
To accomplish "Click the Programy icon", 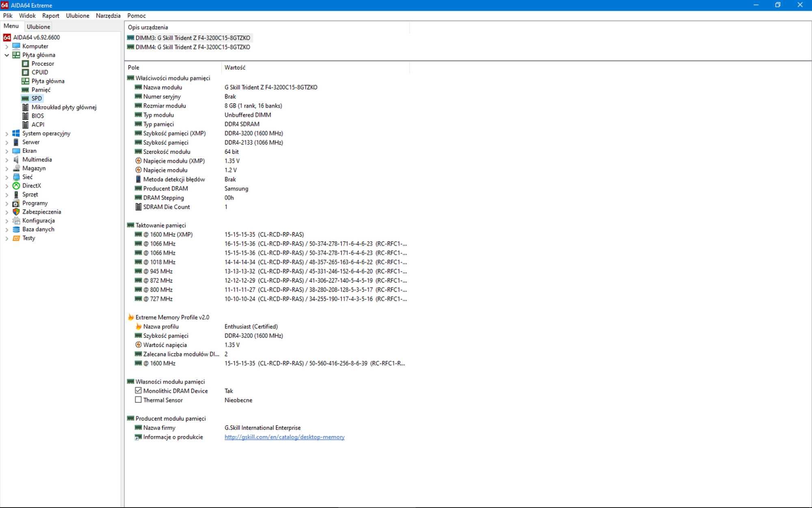I will pos(16,203).
